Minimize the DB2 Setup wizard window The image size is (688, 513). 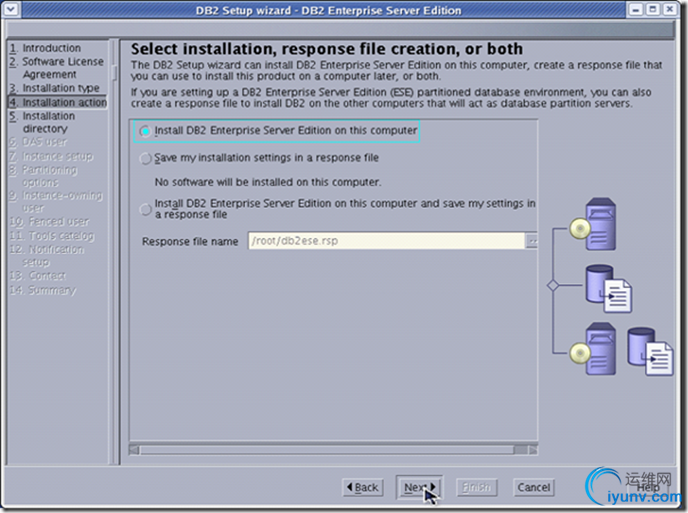click(636, 9)
